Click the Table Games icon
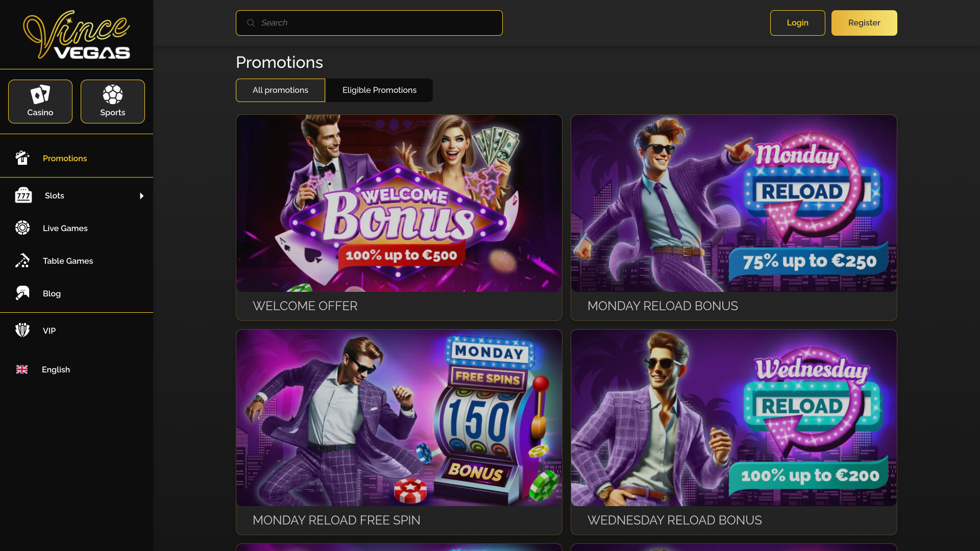 point(22,261)
